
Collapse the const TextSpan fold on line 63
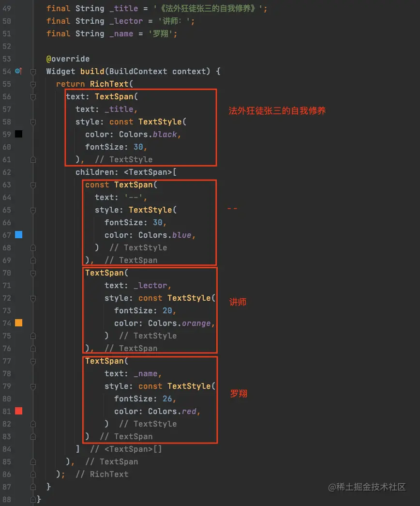coord(33,185)
